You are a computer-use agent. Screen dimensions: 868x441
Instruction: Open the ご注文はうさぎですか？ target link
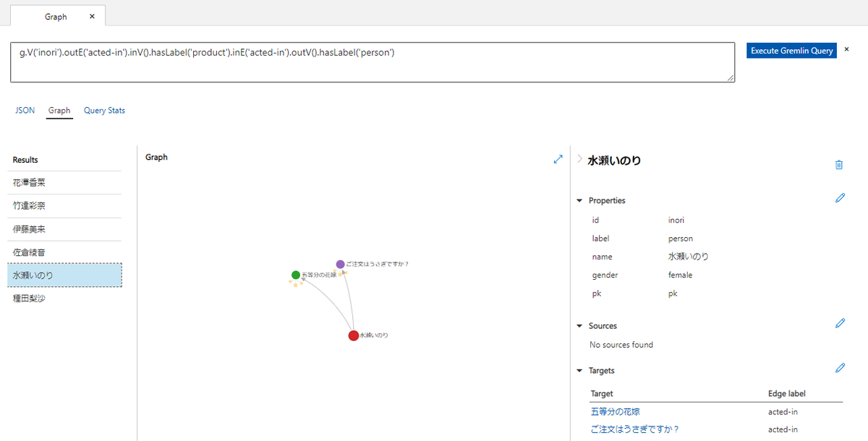pos(635,429)
